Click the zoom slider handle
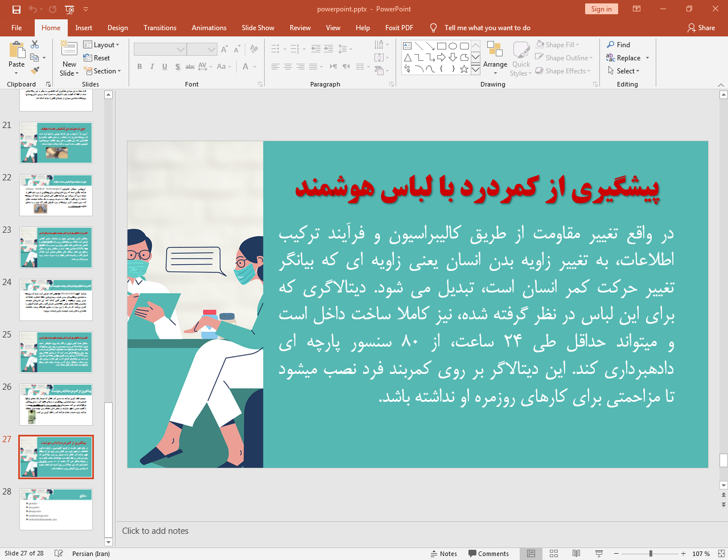The height and width of the screenshot is (560, 728). [651, 554]
